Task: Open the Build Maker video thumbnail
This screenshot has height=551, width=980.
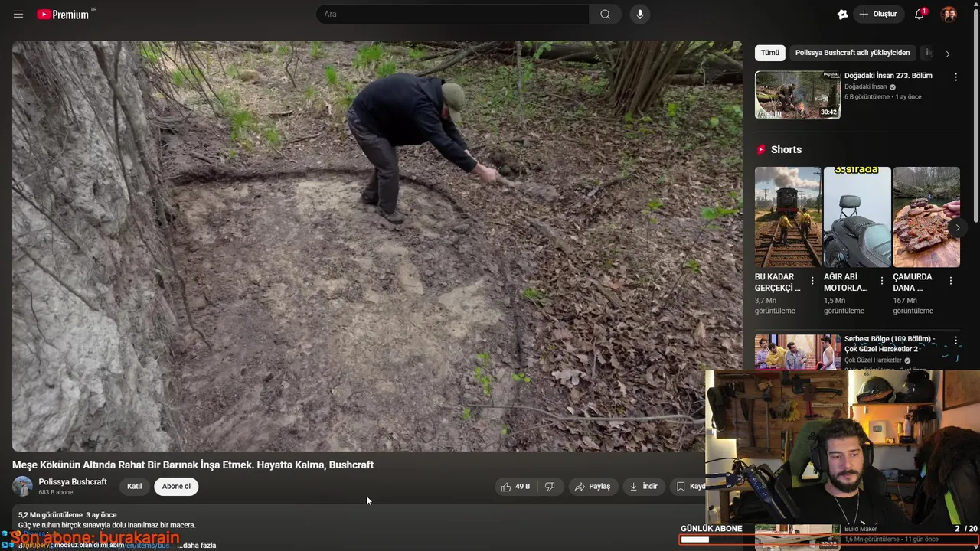Action: click(797, 537)
